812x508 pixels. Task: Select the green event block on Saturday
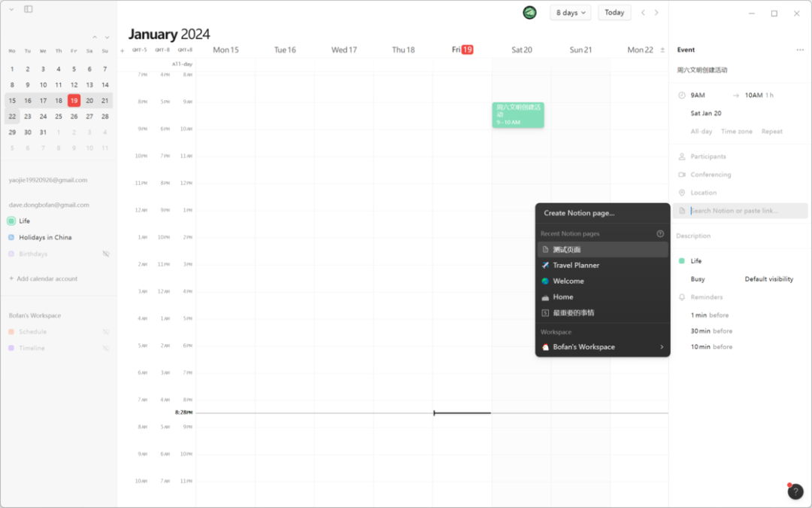[518, 115]
